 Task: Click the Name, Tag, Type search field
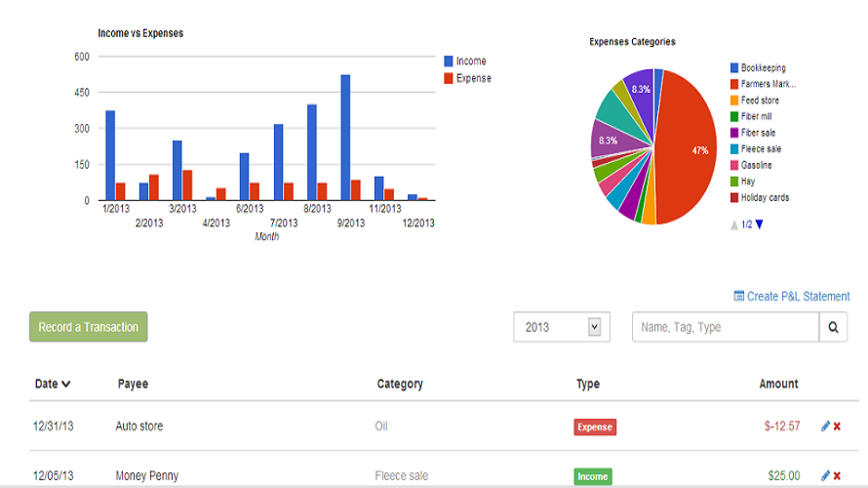pos(725,327)
